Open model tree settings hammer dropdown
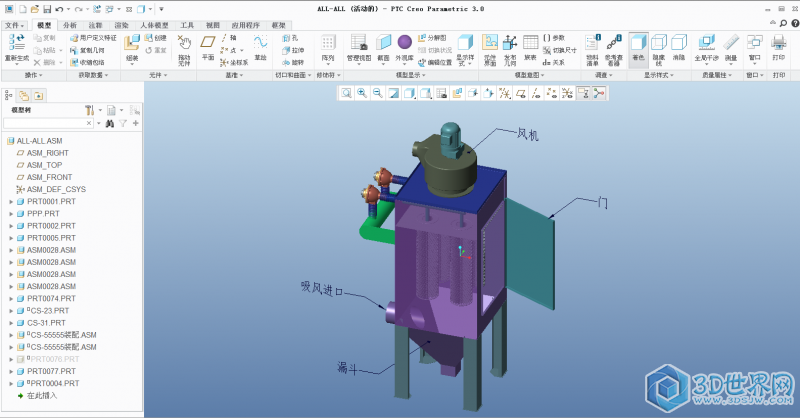This screenshot has height=418, width=800. 93,110
